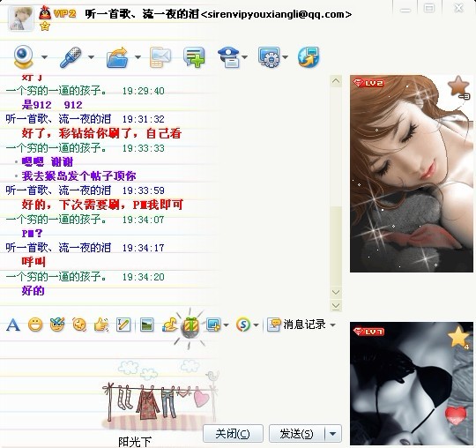Send a window shake icon
The height and width of the screenshot is (448, 476).
point(79,325)
